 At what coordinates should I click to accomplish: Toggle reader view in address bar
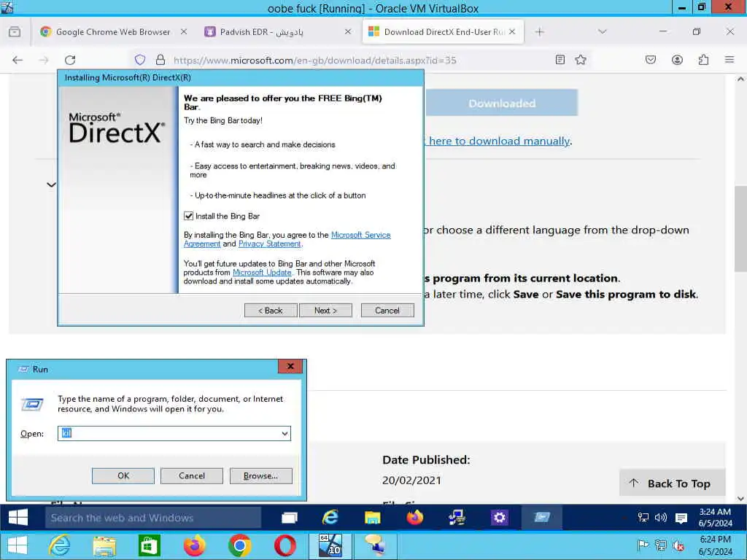[x=560, y=60]
